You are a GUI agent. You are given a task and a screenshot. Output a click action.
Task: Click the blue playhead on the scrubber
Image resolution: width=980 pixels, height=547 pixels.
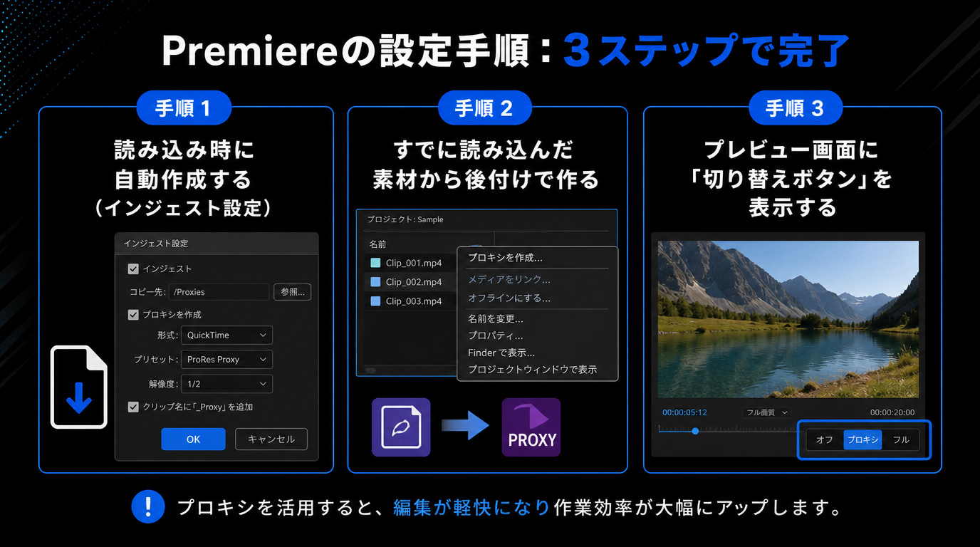(695, 431)
